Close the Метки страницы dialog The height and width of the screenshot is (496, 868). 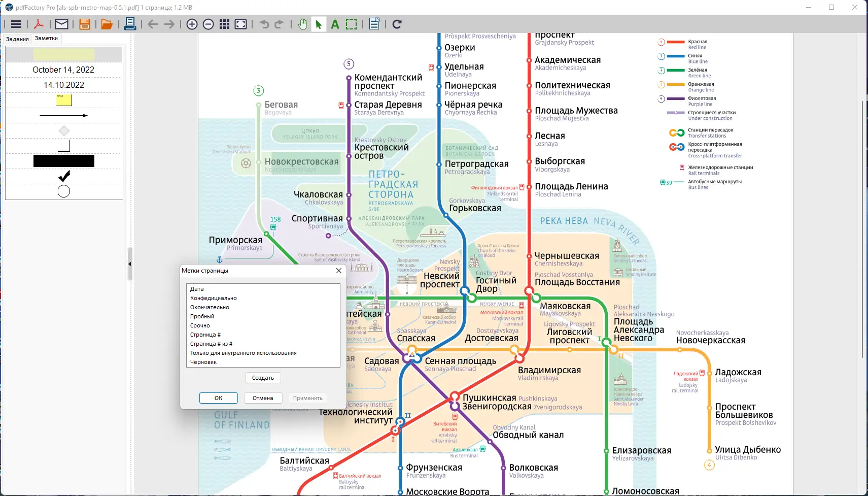[x=339, y=271]
